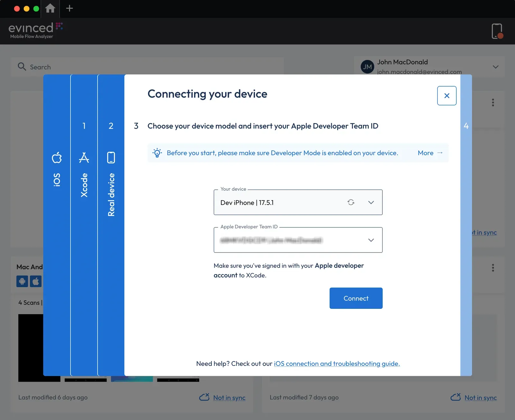The height and width of the screenshot is (420, 515).
Task: Click the Search input field
Action: [147, 67]
